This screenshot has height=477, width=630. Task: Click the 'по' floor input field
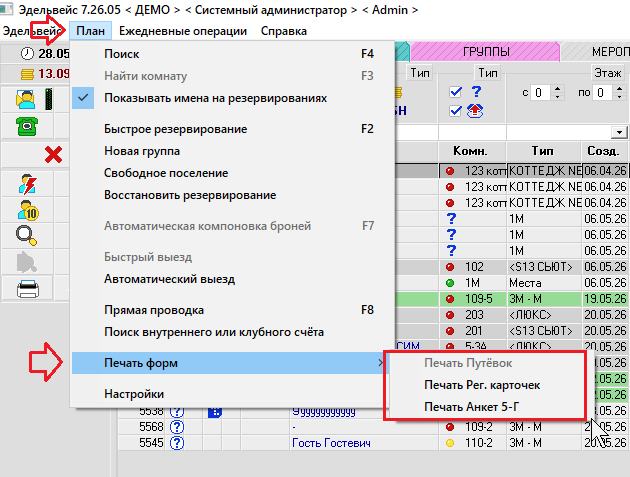pyautogui.click(x=603, y=93)
